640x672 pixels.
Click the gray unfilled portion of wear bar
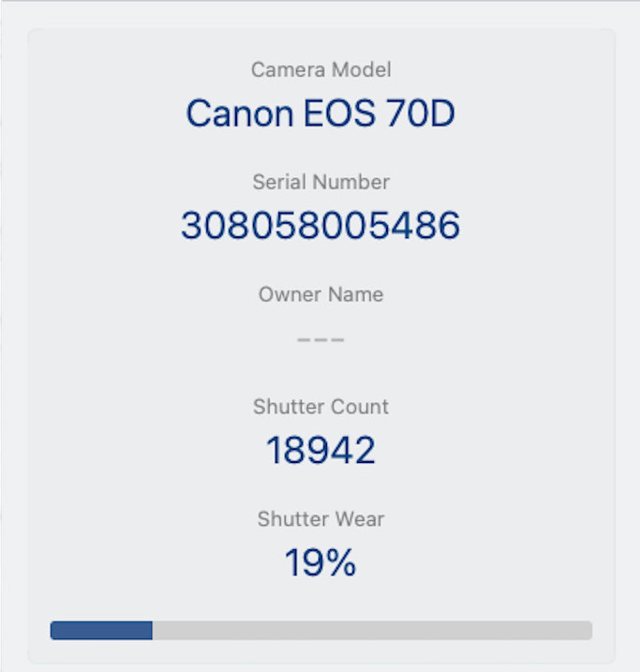tap(372, 630)
